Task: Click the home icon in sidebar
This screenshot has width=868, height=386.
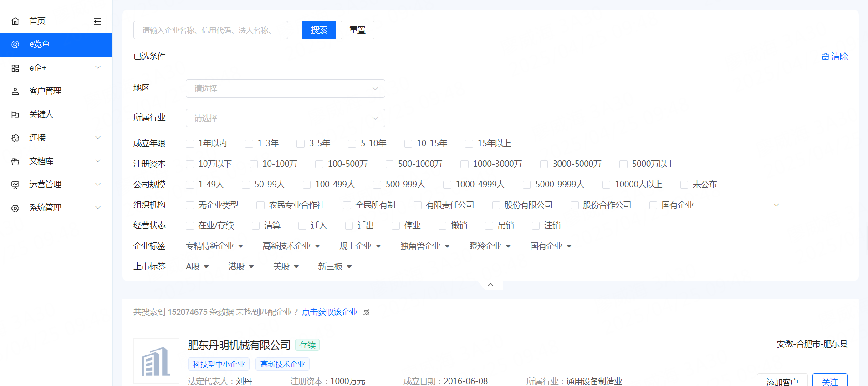Action: point(15,21)
